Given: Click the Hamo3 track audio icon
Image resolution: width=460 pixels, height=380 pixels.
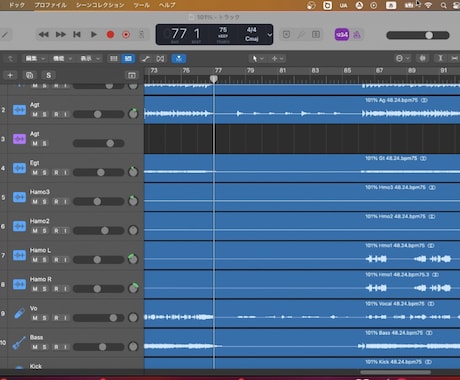Looking at the screenshot, I should coord(19,197).
